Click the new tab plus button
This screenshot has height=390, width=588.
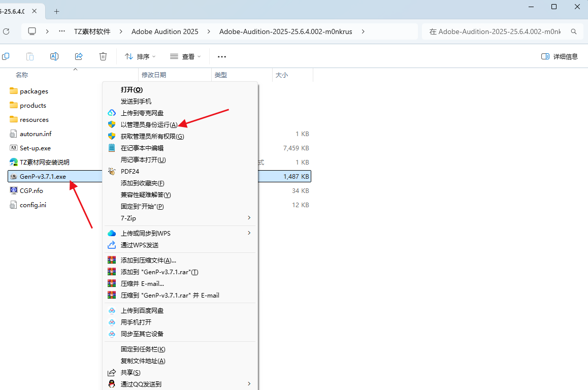[x=57, y=11]
